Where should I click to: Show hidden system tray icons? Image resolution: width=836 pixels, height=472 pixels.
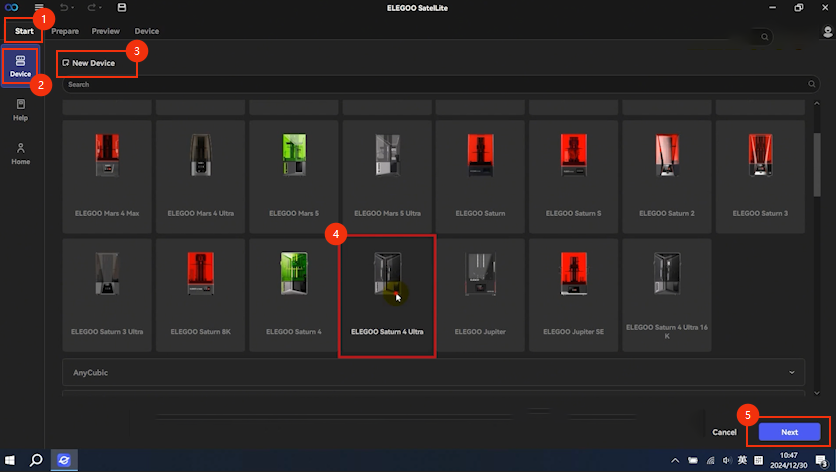(675, 460)
